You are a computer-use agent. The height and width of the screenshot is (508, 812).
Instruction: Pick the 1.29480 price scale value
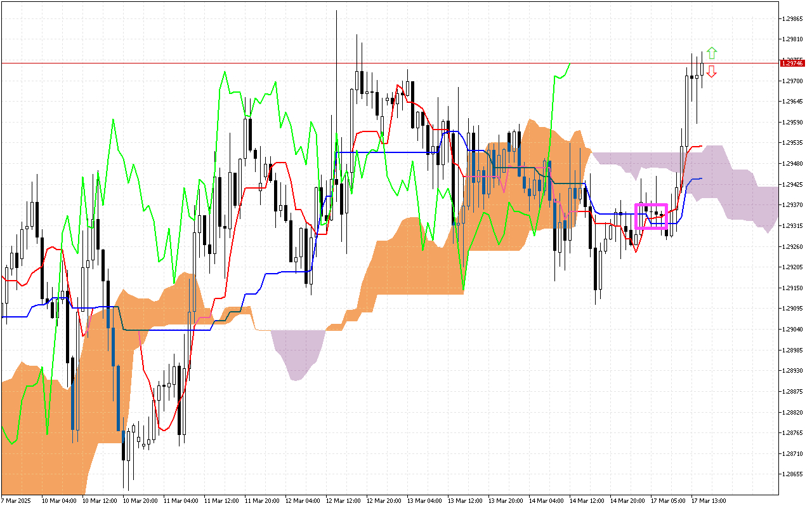point(792,164)
